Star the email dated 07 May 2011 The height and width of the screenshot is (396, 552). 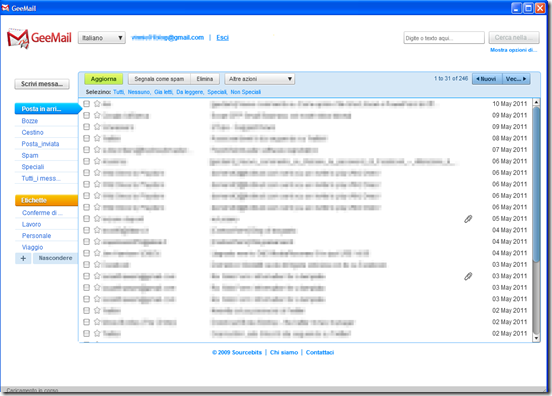[97, 150]
